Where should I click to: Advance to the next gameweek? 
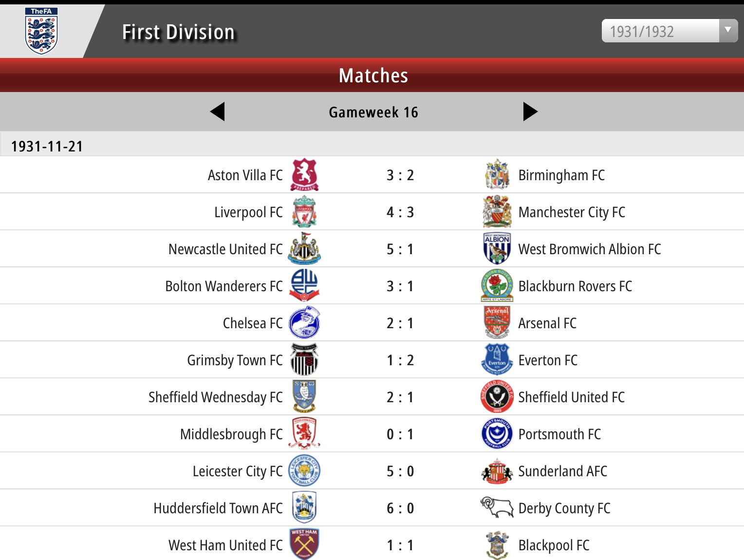[x=530, y=112]
